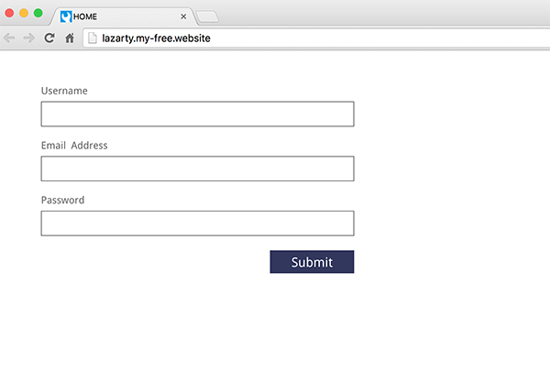Click into the Password field
Viewport: 550px width, 392px height.
[197, 223]
